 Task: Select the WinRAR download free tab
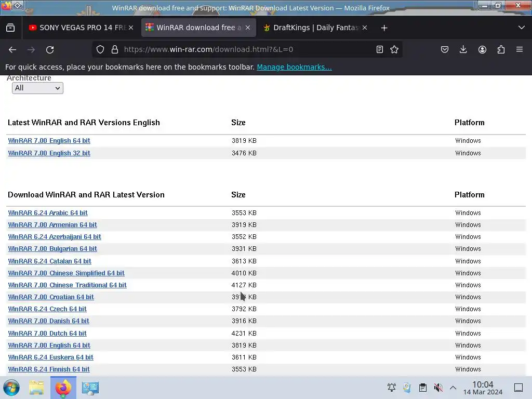[198, 28]
